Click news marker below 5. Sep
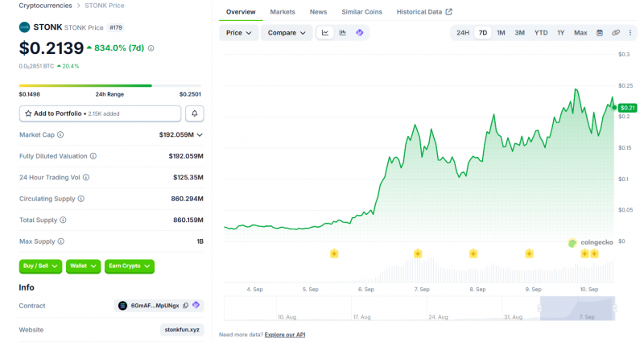This screenshot has width=644, height=342. (334, 253)
